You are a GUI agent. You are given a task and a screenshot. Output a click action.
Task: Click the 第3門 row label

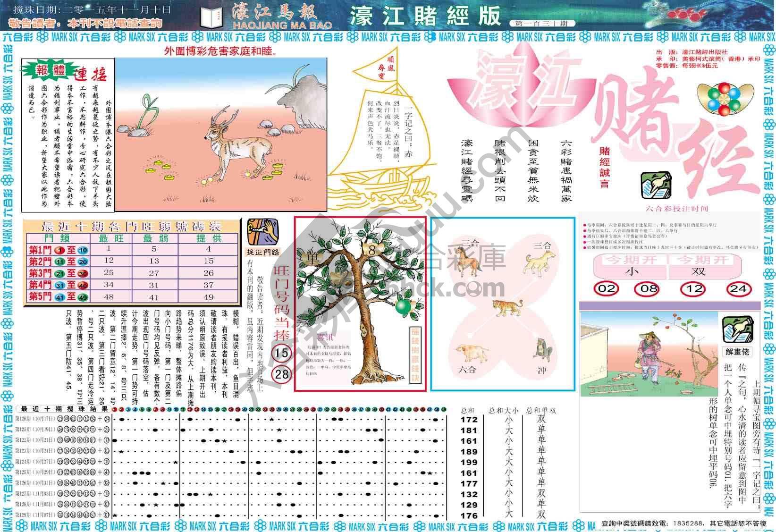[58, 273]
